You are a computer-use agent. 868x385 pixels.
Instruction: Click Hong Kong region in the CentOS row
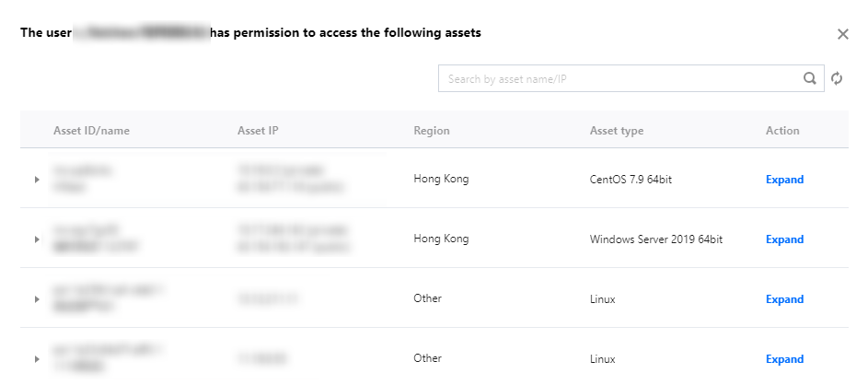[441, 179]
